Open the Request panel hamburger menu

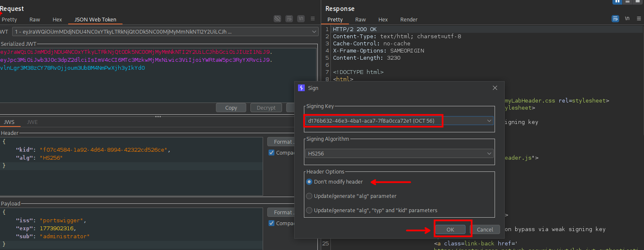pyautogui.click(x=313, y=19)
